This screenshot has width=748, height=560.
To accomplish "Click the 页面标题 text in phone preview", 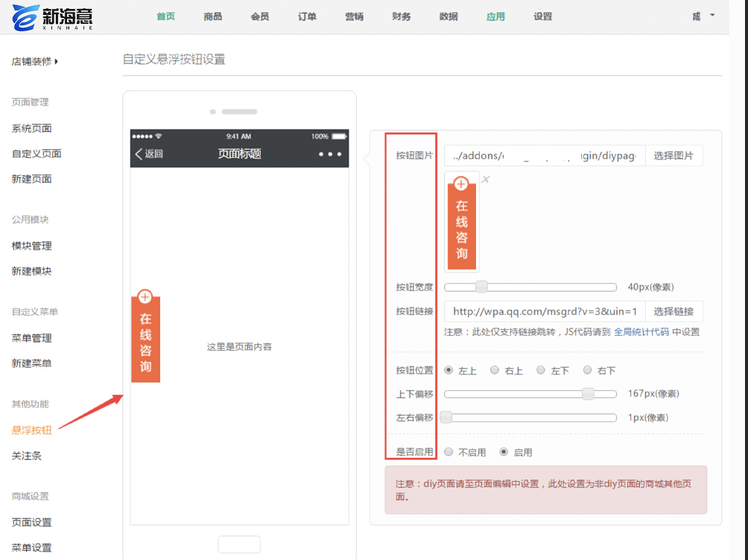I will point(239,153).
